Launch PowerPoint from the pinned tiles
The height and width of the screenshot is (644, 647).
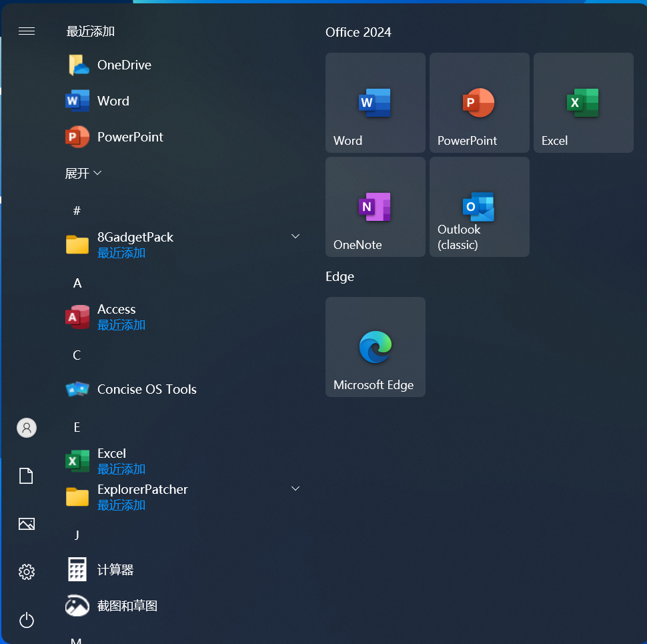pyautogui.click(x=479, y=103)
